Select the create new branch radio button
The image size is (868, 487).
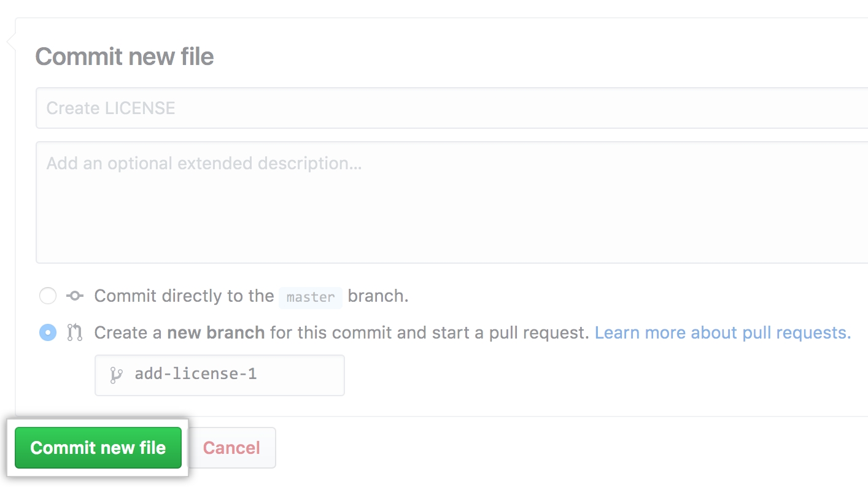pyautogui.click(x=48, y=333)
